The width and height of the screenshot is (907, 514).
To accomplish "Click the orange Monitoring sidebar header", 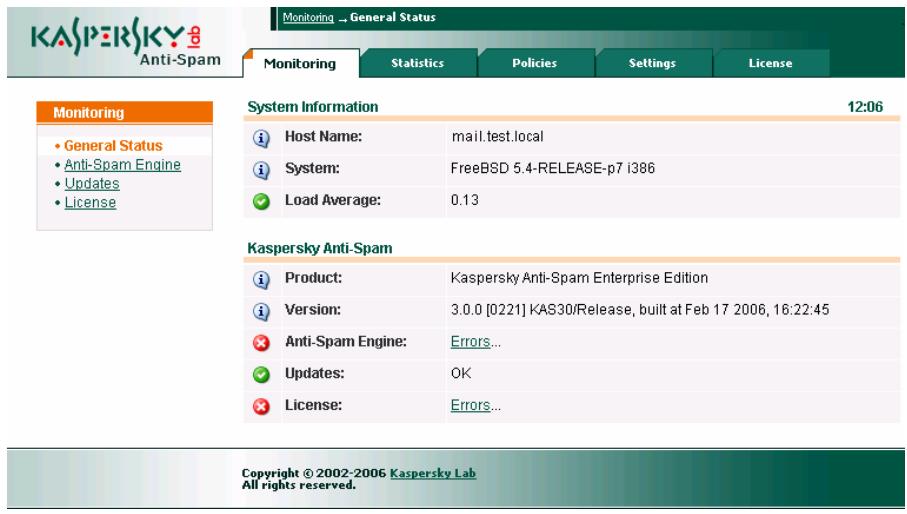I will coord(124,112).
